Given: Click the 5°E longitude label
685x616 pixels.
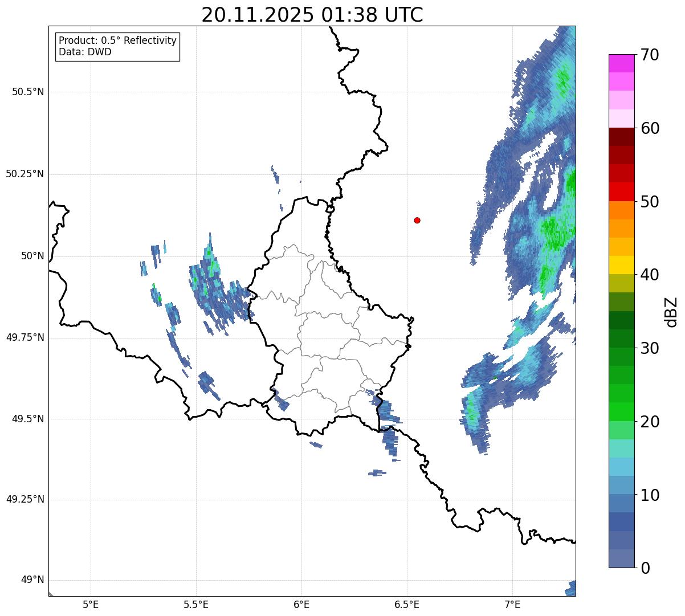Looking at the screenshot, I should click(91, 604).
